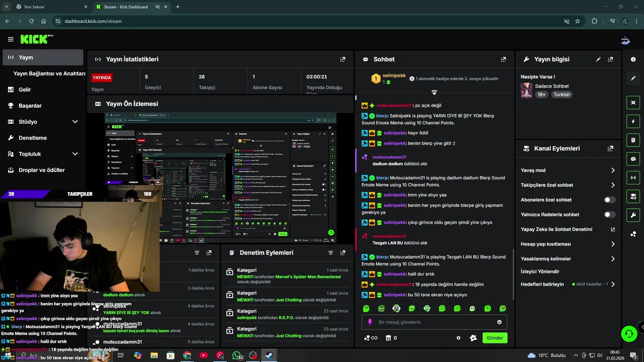Open Droplar ve ödüller in sidebar
The height and width of the screenshot is (362, 644).
coord(43,170)
